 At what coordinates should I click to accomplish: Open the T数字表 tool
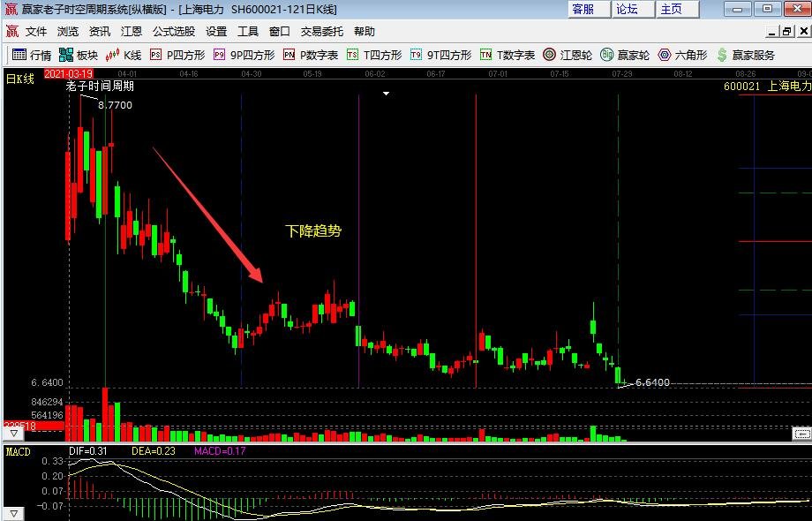pos(507,55)
